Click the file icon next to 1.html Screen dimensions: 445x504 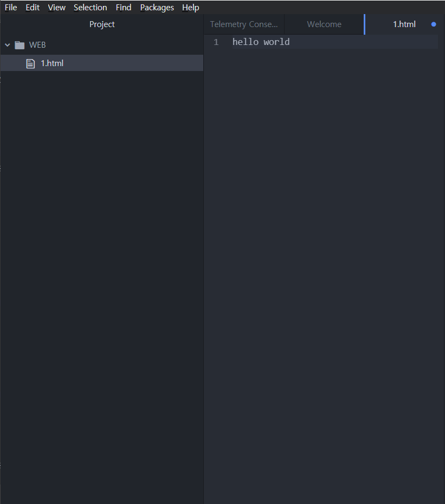point(30,63)
